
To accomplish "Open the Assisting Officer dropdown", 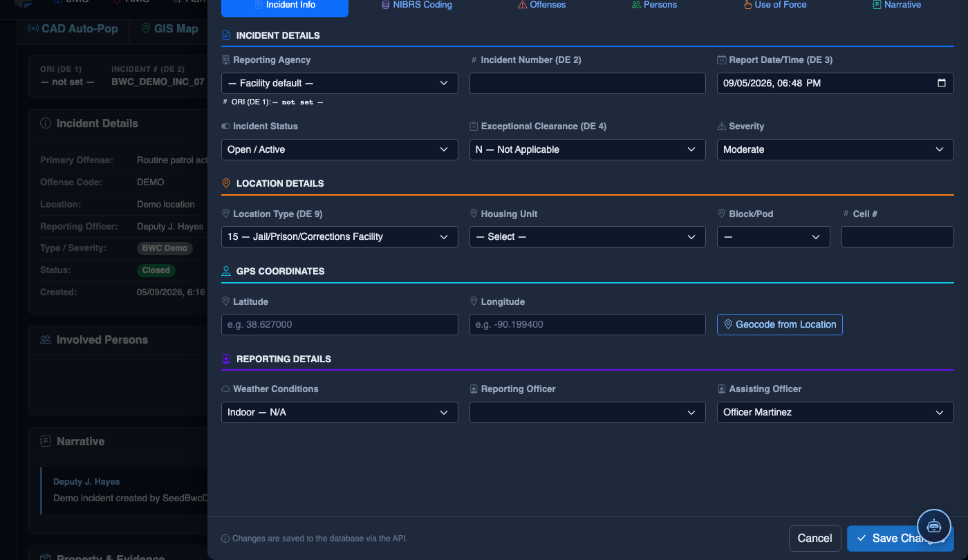I will 835,412.
